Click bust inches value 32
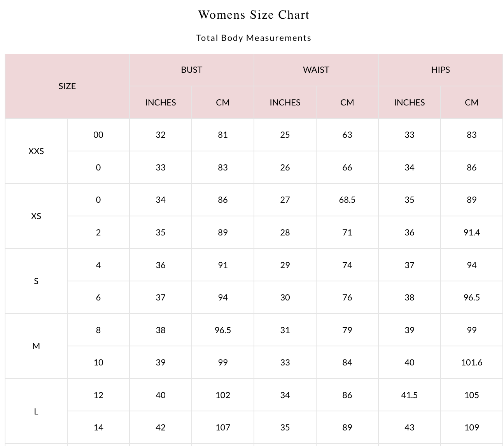The height and width of the screenshot is (446, 504). pyautogui.click(x=161, y=135)
